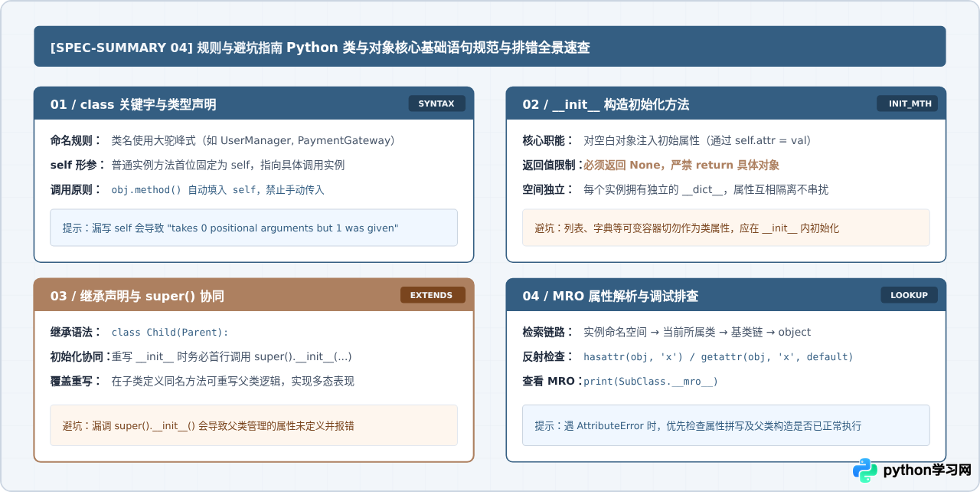Click the '核心职能：' label

coord(548,140)
